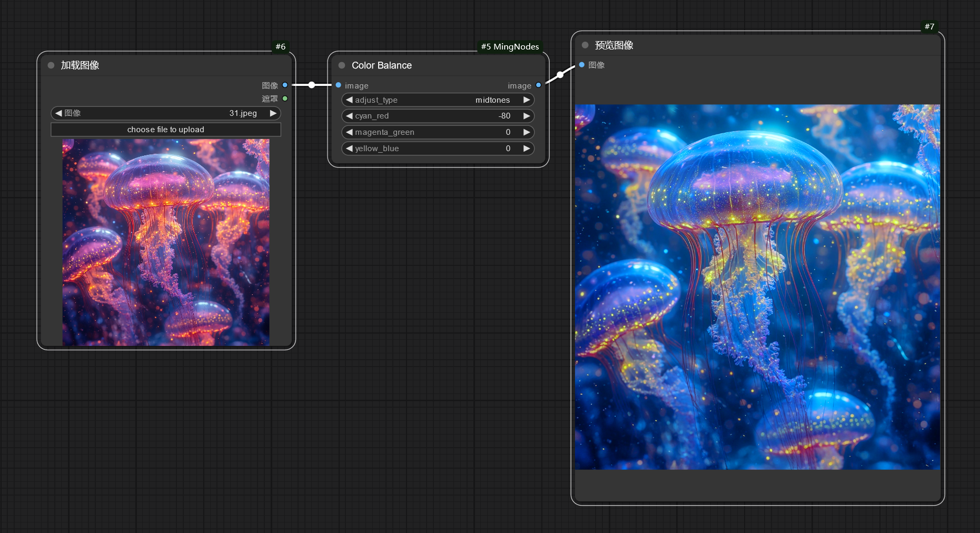
Task: Switch adjust_type to next option arrow
Action: 526,100
